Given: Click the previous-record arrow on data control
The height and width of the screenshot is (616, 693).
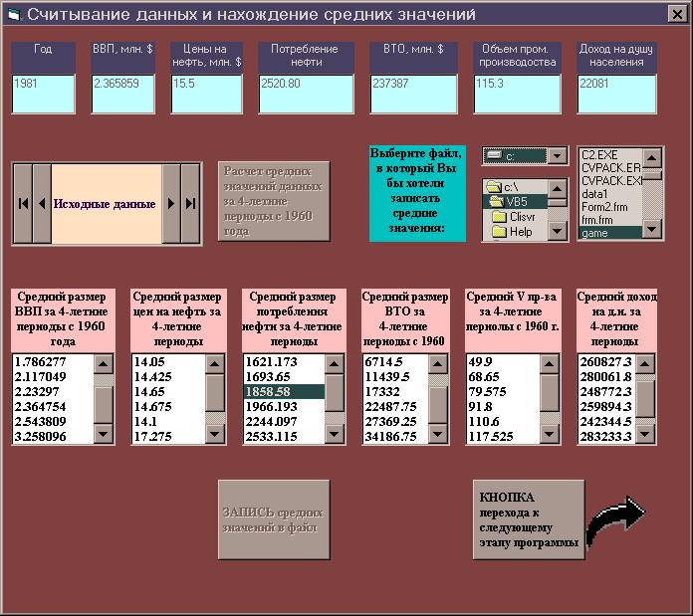Looking at the screenshot, I should (42, 204).
